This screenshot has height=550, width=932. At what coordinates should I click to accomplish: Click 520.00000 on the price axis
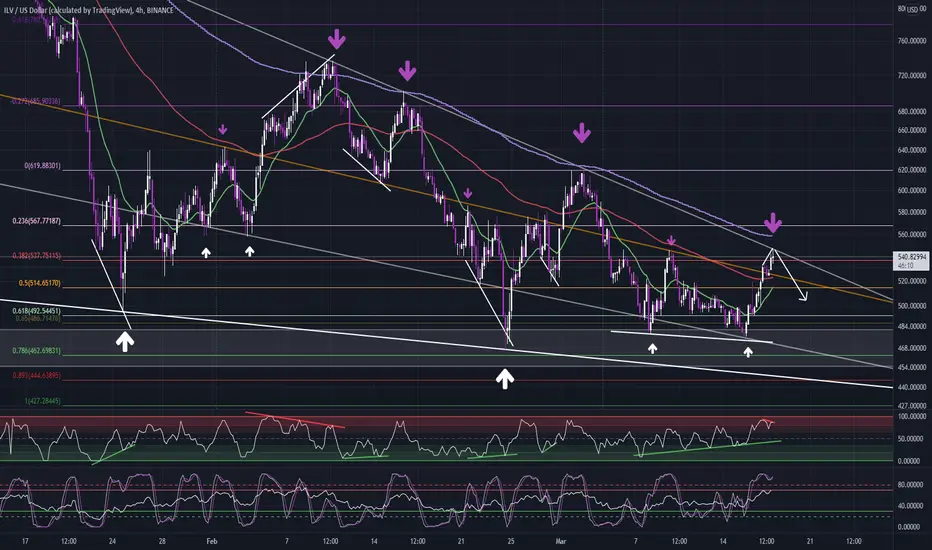(912, 281)
